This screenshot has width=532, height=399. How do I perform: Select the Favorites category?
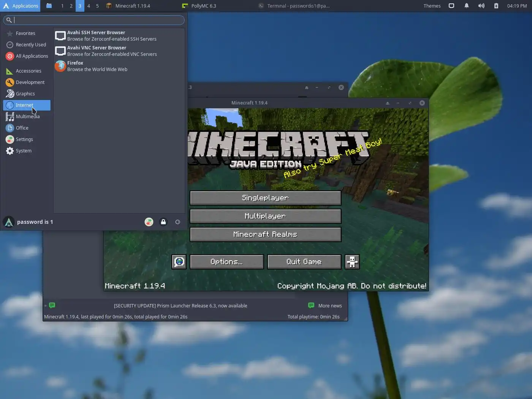click(x=27, y=33)
